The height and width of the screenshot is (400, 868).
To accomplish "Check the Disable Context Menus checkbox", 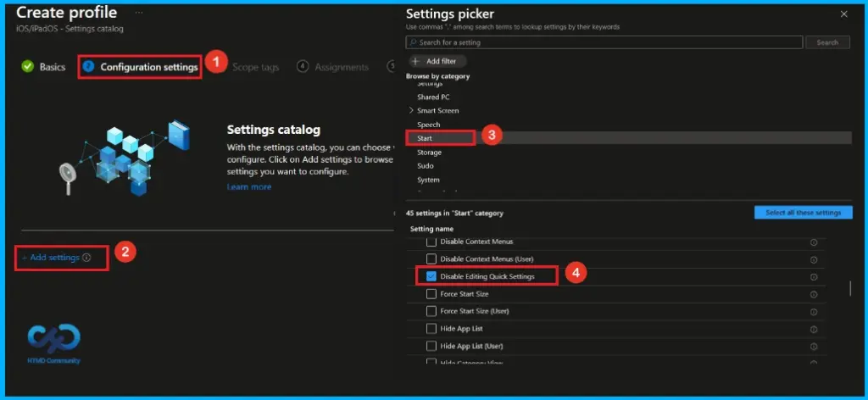I will (431, 242).
